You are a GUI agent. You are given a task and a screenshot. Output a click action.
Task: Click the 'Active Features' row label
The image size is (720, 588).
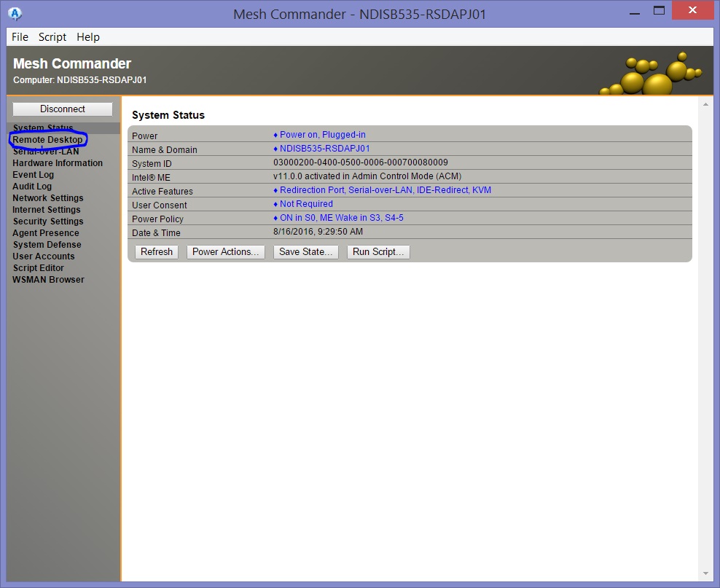pyautogui.click(x=162, y=192)
